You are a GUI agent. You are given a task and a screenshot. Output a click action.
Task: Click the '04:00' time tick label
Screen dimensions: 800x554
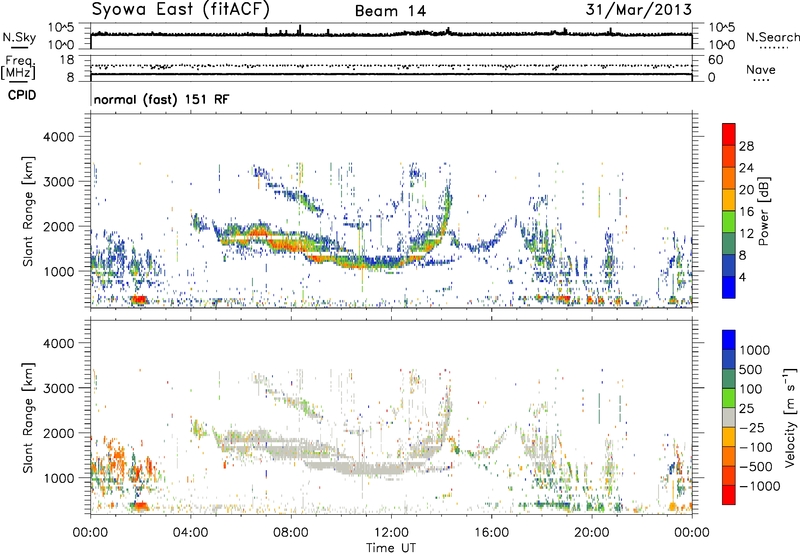click(191, 533)
